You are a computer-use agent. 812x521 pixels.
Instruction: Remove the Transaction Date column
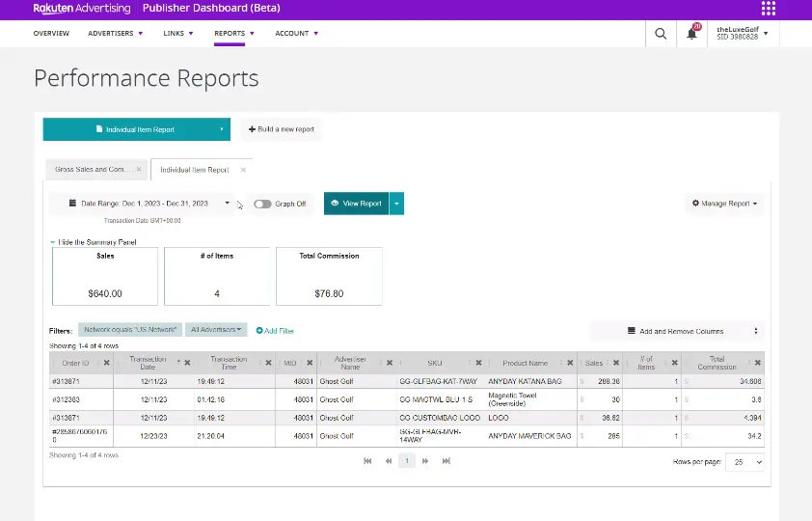[187, 363]
